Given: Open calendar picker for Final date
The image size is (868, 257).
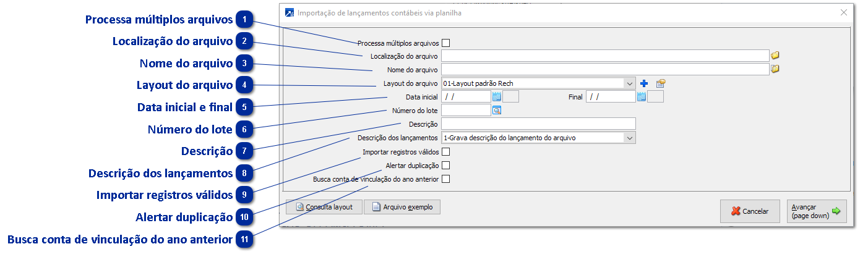Looking at the screenshot, I should 642,96.
